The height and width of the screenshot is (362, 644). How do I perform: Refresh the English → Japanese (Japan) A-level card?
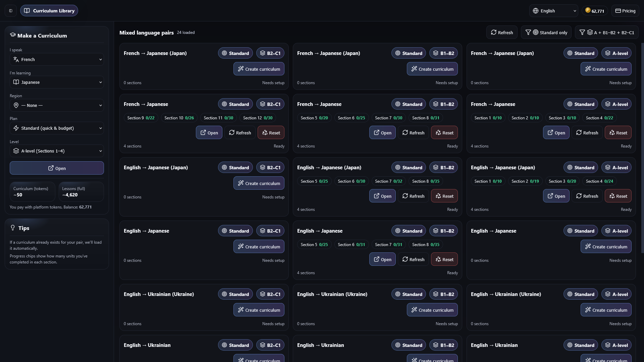point(587,196)
